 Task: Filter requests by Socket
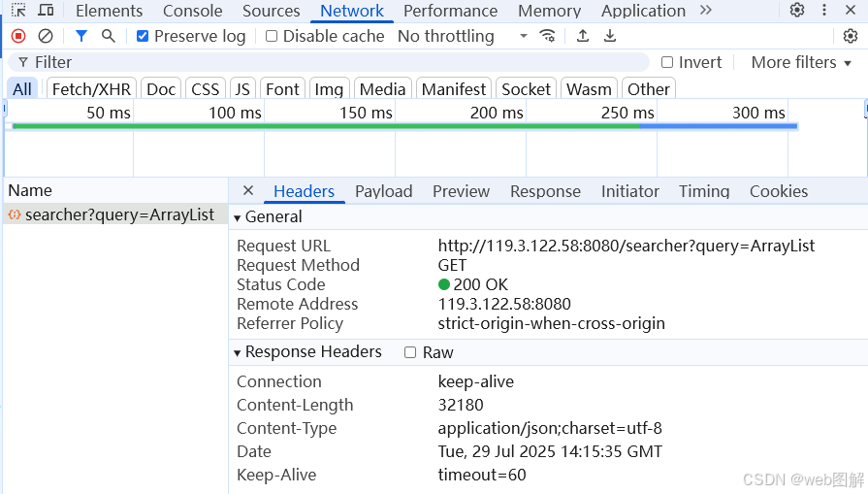(526, 88)
